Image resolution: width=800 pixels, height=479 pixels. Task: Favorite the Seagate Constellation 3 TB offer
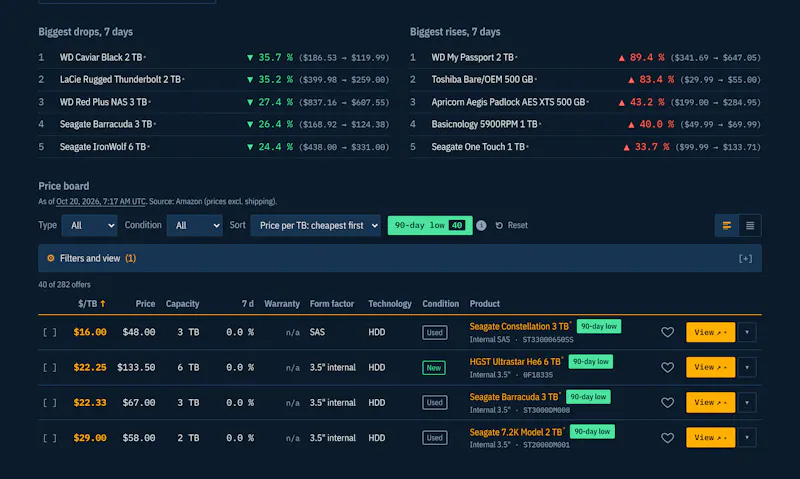[x=667, y=333]
